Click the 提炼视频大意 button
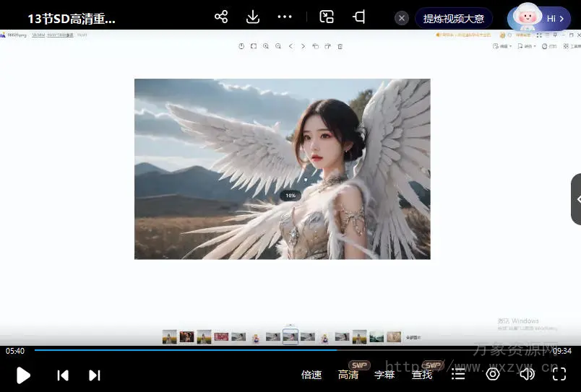The image size is (581, 392). [x=454, y=19]
